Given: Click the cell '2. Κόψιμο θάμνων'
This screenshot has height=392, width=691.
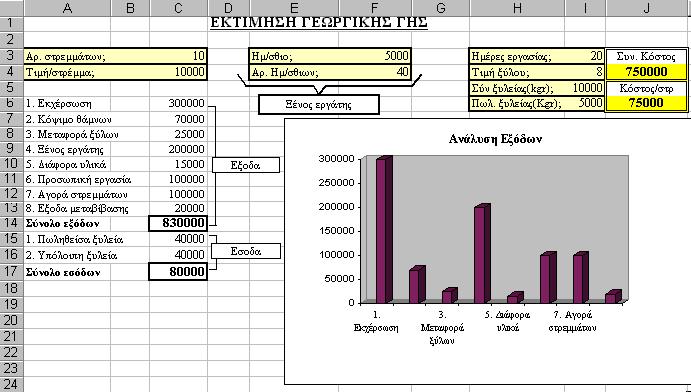Looking at the screenshot, I should 68,119.
